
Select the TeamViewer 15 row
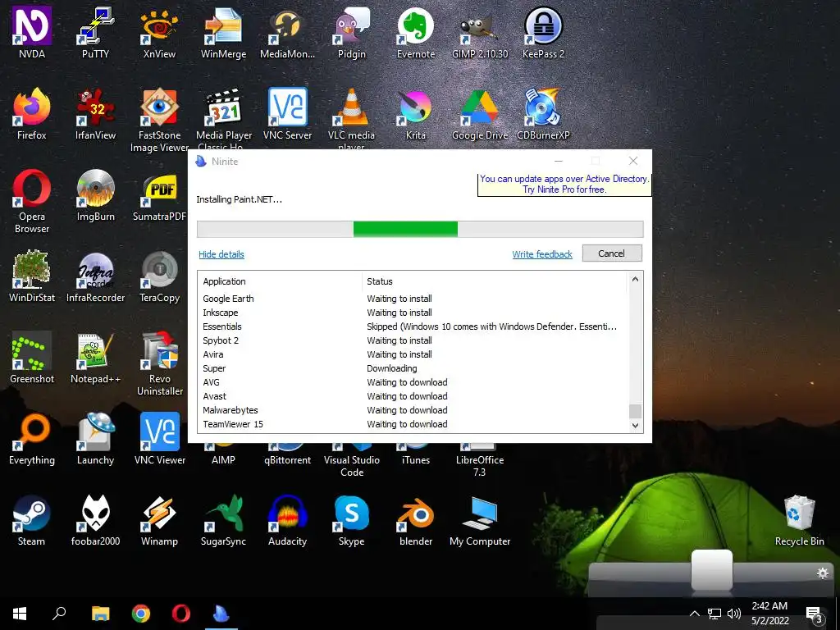413,424
